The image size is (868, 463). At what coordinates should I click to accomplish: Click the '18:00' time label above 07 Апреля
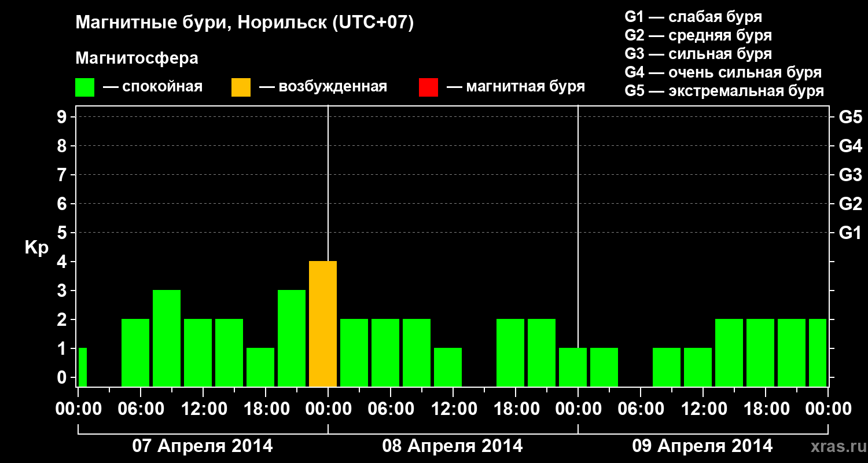(266, 409)
